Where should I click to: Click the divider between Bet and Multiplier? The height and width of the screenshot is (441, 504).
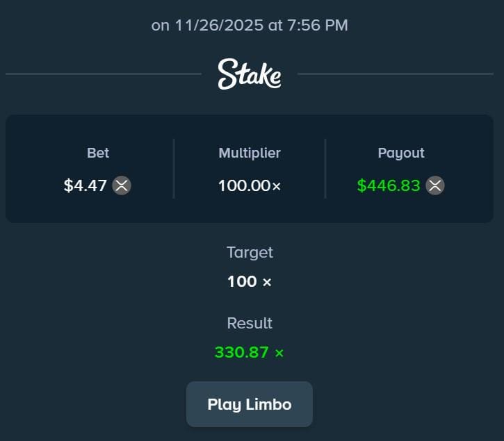click(x=174, y=169)
